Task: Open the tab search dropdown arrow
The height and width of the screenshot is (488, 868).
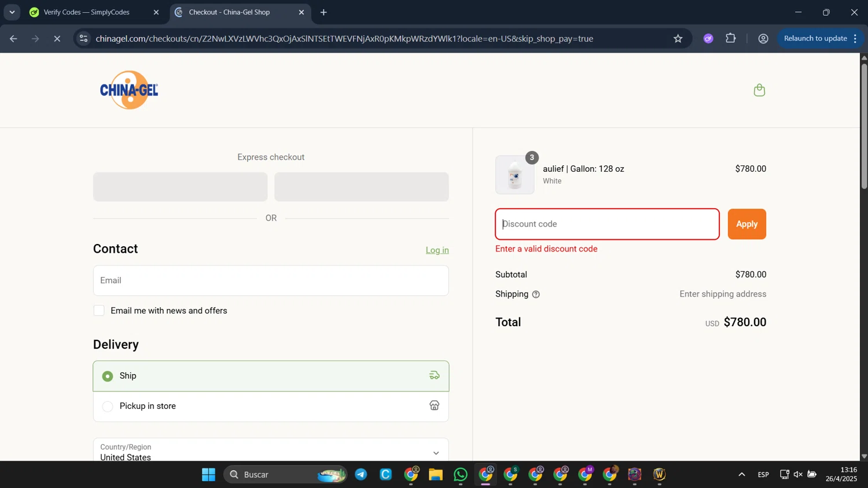Action: coord(12,12)
